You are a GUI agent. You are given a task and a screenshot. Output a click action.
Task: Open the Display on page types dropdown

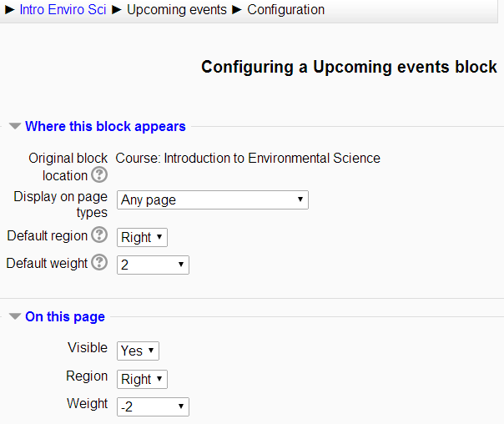[213, 200]
